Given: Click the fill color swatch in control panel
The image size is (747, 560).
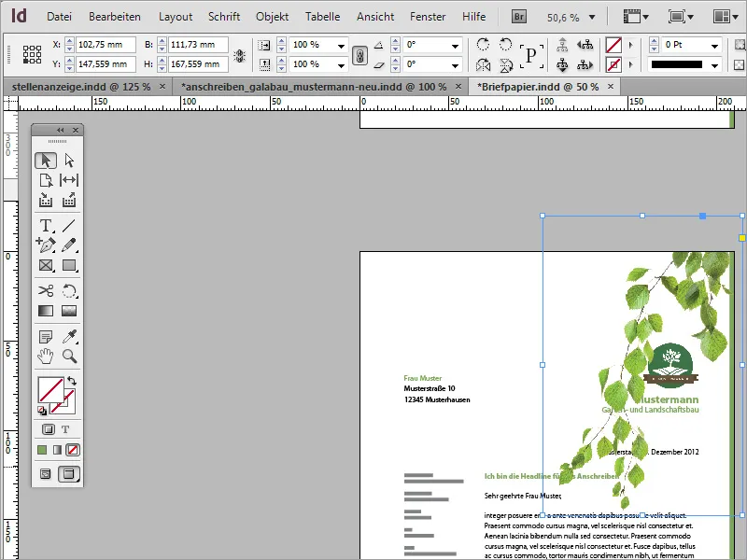Looking at the screenshot, I should click(613, 45).
